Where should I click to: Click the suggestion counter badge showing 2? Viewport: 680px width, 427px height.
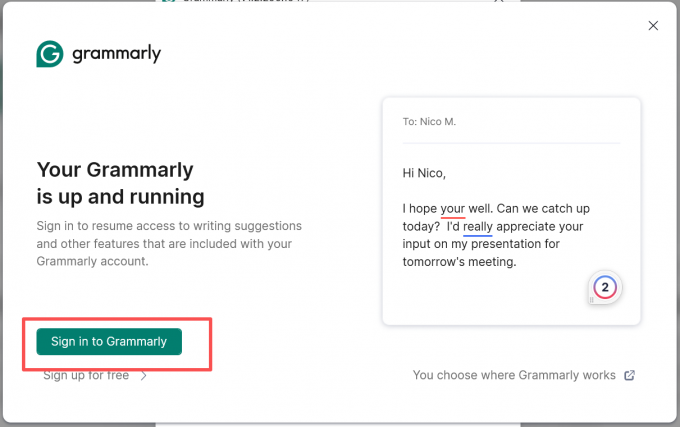pos(605,287)
